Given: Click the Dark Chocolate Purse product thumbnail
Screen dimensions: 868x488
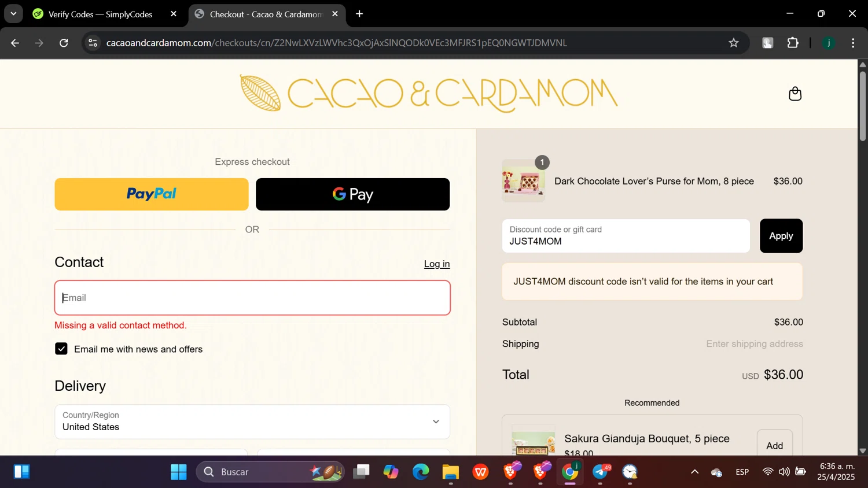Looking at the screenshot, I should (x=524, y=181).
